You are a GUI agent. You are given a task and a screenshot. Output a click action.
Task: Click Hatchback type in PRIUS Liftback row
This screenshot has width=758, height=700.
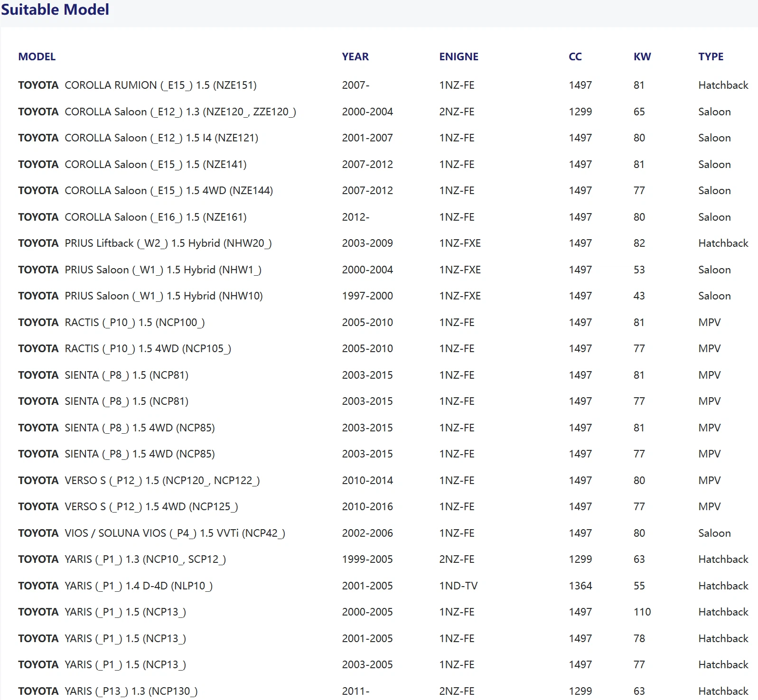[723, 243]
